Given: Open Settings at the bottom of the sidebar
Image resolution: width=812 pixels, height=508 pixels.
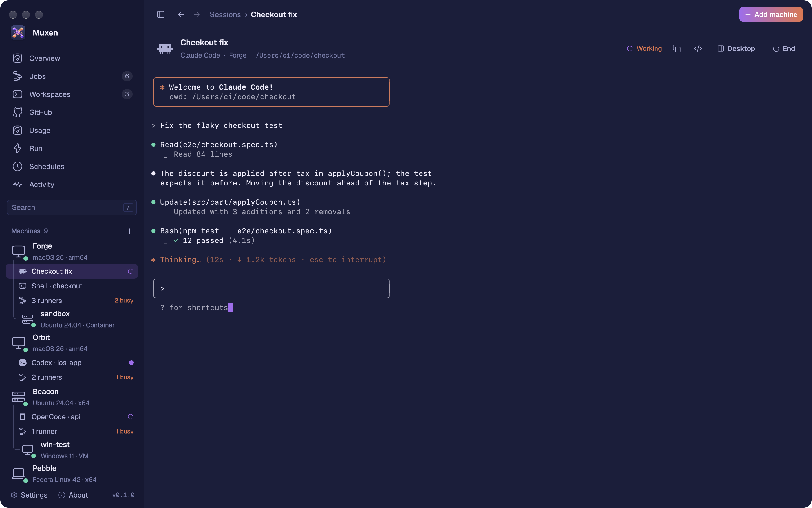Looking at the screenshot, I should click(29, 495).
